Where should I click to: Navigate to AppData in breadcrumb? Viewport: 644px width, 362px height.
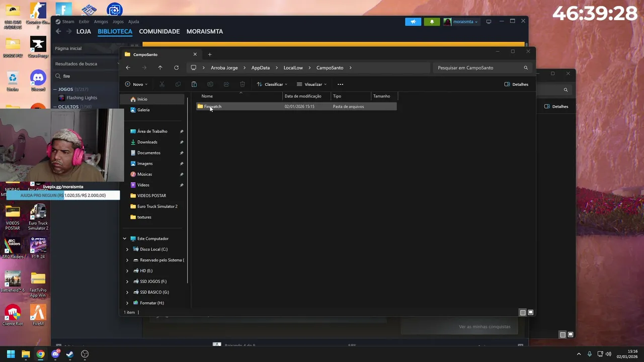261,68
